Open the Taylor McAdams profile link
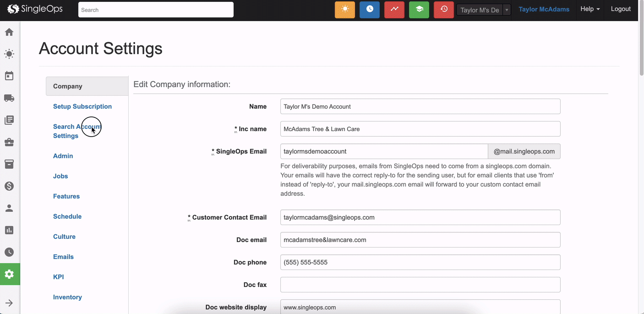 (544, 9)
